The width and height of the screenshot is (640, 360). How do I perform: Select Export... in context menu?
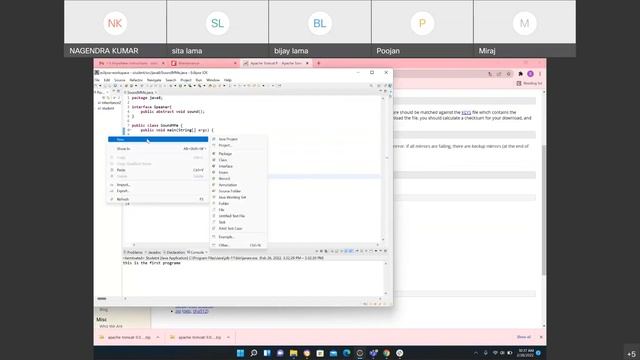[x=158, y=191]
